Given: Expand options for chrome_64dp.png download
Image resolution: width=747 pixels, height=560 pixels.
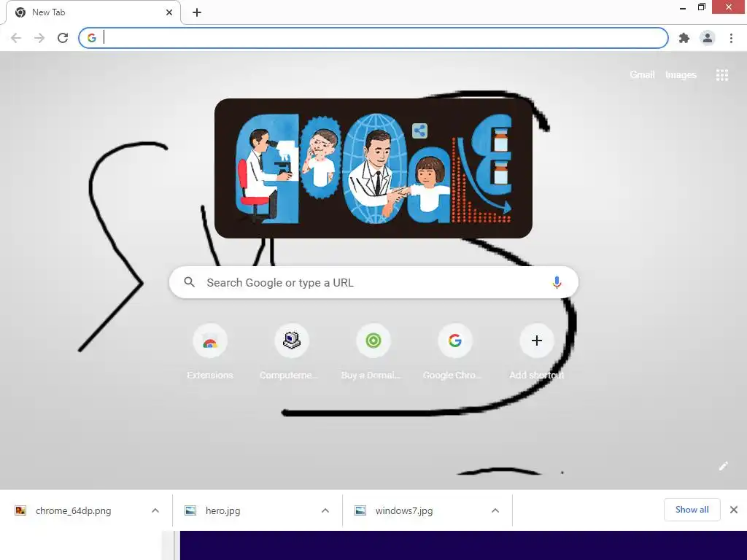Looking at the screenshot, I should point(155,510).
